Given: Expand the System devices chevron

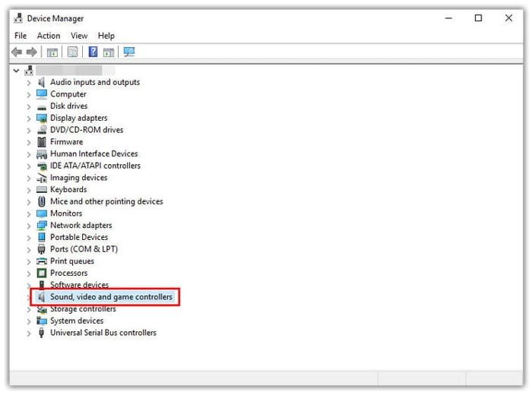Looking at the screenshot, I should coord(29,321).
